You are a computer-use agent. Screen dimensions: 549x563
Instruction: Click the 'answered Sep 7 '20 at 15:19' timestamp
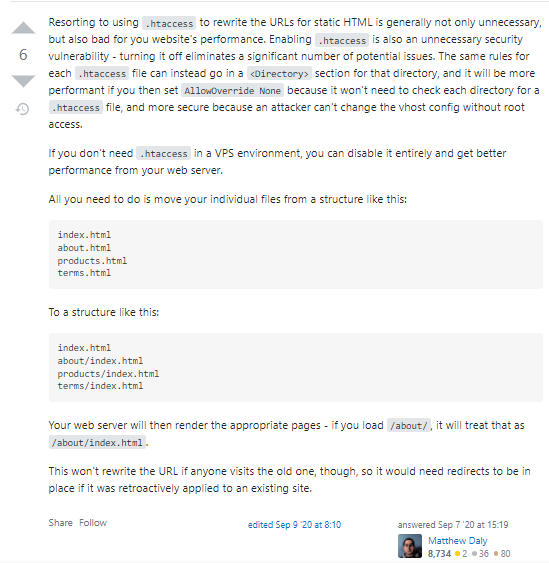coord(453,525)
